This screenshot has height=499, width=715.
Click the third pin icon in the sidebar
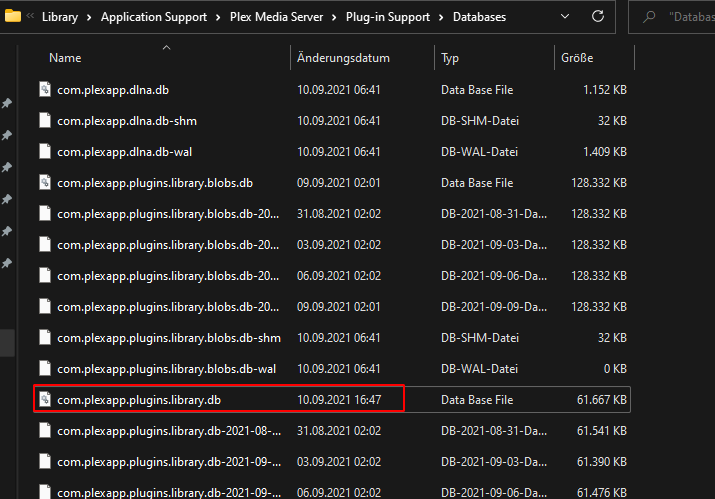click(x=6, y=167)
